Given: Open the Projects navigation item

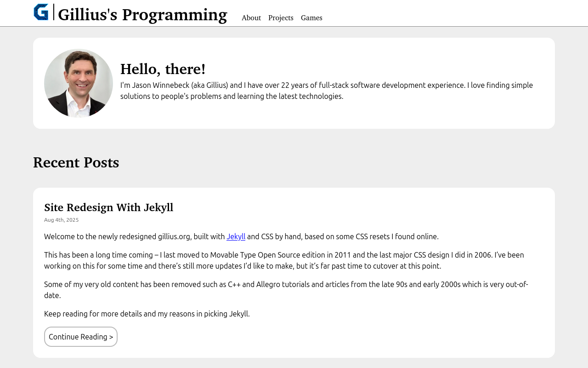Looking at the screenshot, I should point(281,18).
